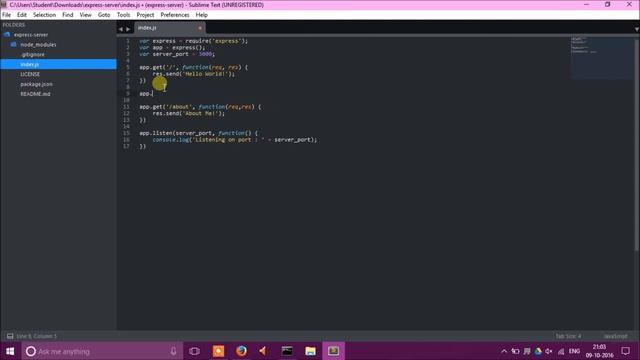Open File Explorer from the taskbar
Image resolution: width=640 pixels, height=360 pixels.
pos(310,351)
